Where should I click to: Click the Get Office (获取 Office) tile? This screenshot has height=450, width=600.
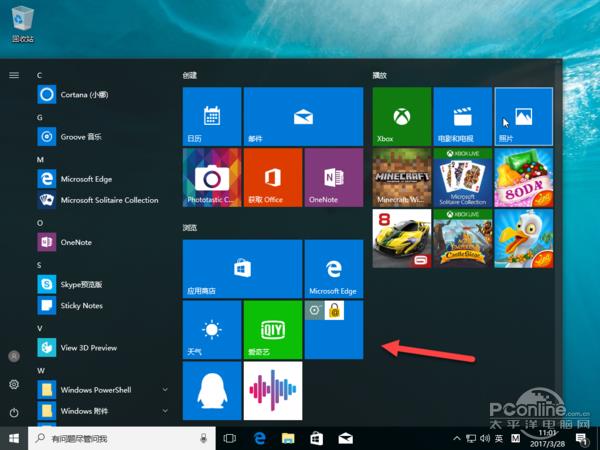coord(272,178)
